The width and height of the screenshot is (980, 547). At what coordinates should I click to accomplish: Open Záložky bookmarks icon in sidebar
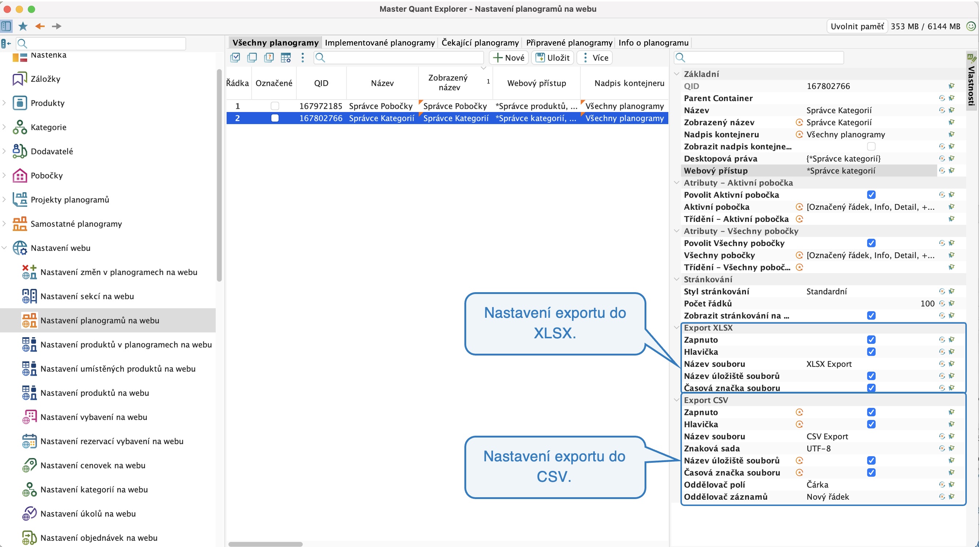pyautogui.click(x=19, y=79)
